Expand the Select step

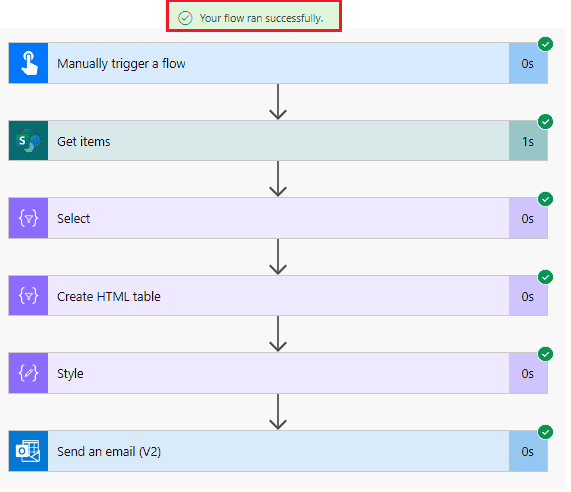[278, 219]
